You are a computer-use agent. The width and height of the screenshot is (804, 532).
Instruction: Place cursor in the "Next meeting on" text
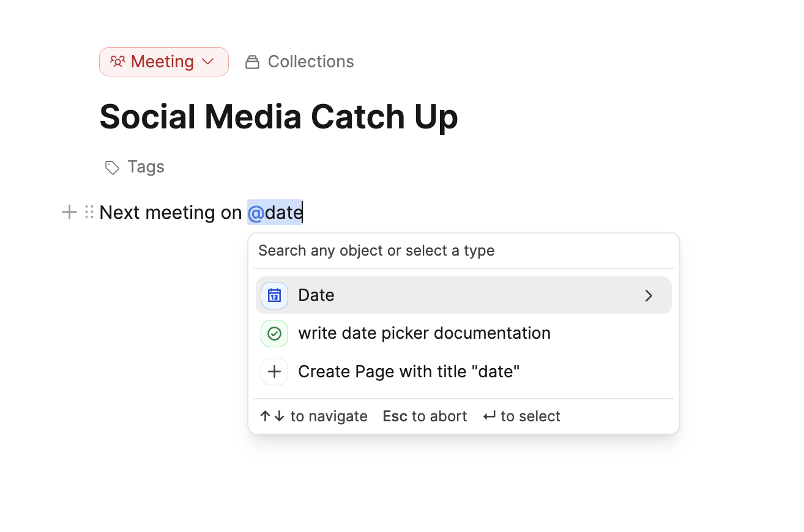click(x=170, y=213)
